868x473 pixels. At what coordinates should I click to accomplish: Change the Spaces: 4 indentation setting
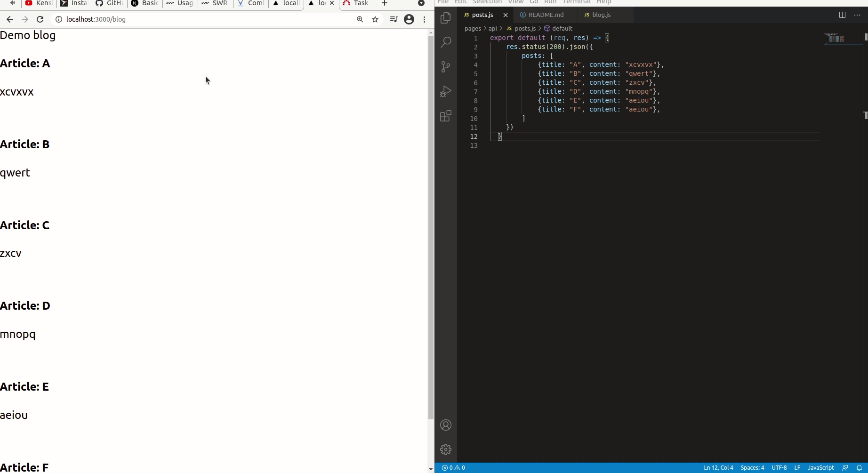pos(753,467)
